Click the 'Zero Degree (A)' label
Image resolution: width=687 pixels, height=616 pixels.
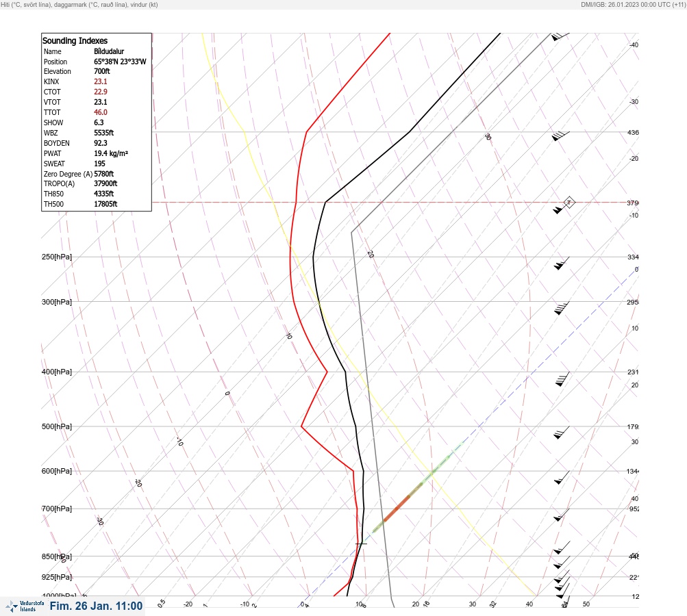click(68, 174)
